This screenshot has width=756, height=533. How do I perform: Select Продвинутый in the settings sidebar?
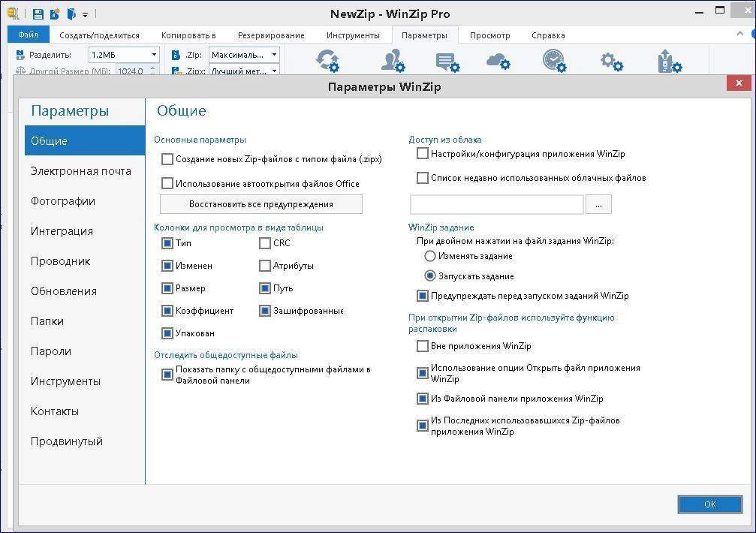coord(85,441)
